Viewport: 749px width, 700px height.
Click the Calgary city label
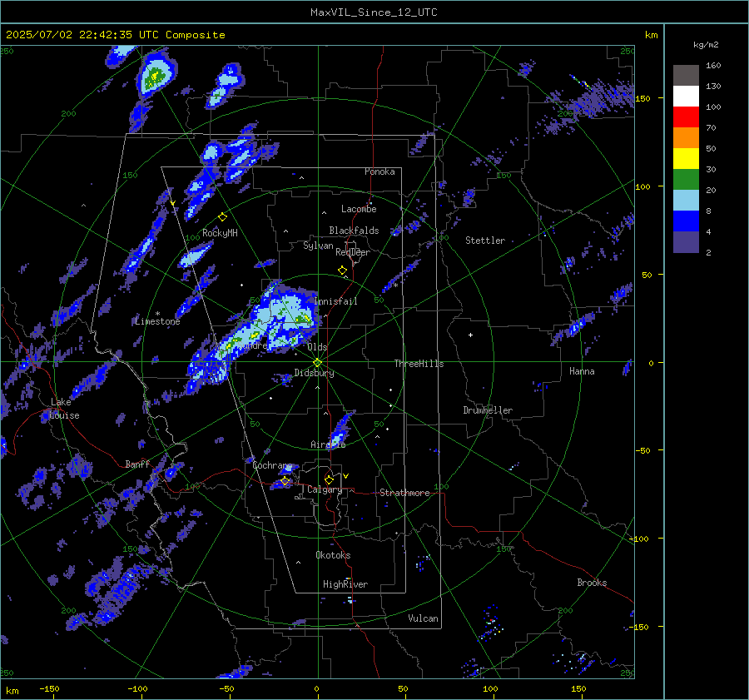click(x=325, y=489)
